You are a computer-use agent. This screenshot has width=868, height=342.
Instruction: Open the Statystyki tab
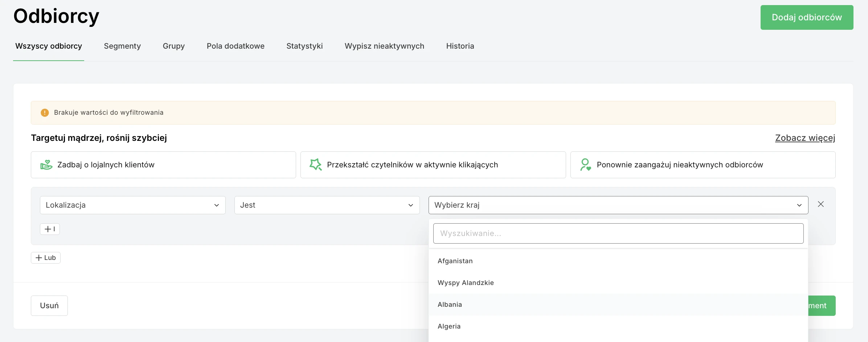tap(304, 46)
